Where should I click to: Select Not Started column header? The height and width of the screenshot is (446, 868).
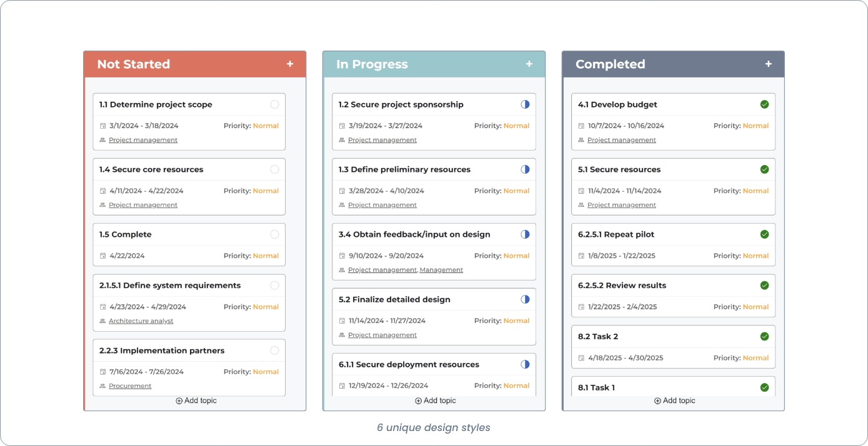[195, 64]
